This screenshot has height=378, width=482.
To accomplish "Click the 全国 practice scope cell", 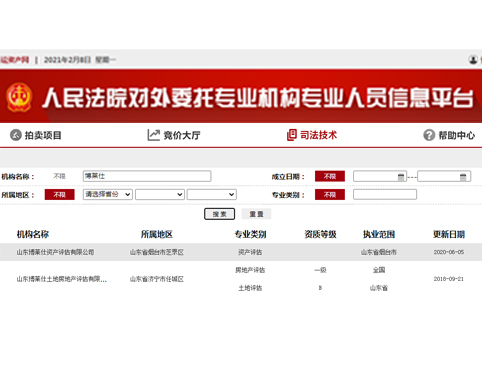I will click(x=379, y=270).
